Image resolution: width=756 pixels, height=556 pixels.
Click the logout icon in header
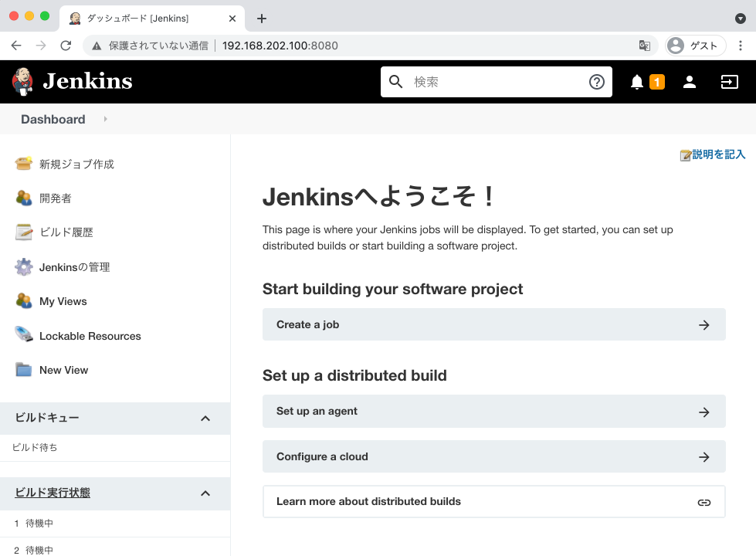(x=729, y=82)
